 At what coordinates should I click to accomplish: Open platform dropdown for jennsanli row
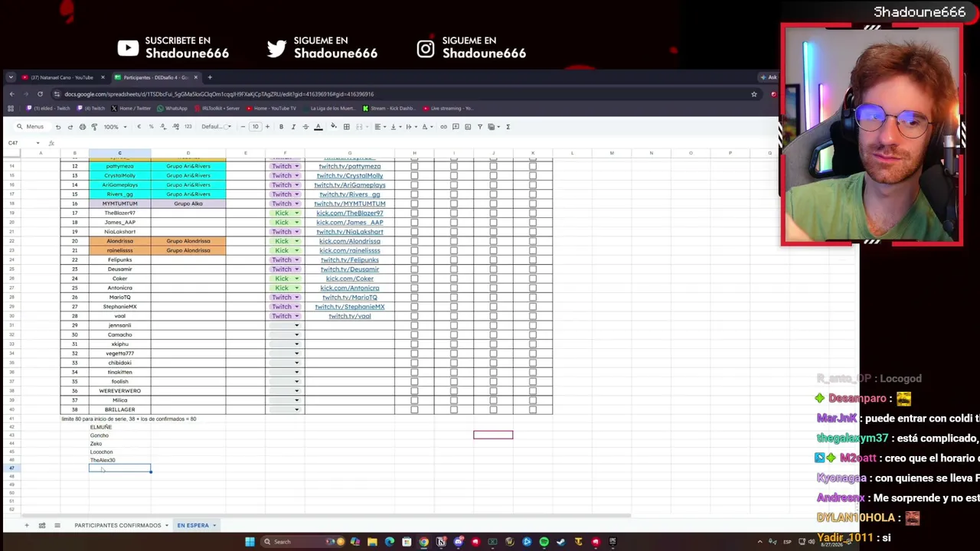click(296, 325)
